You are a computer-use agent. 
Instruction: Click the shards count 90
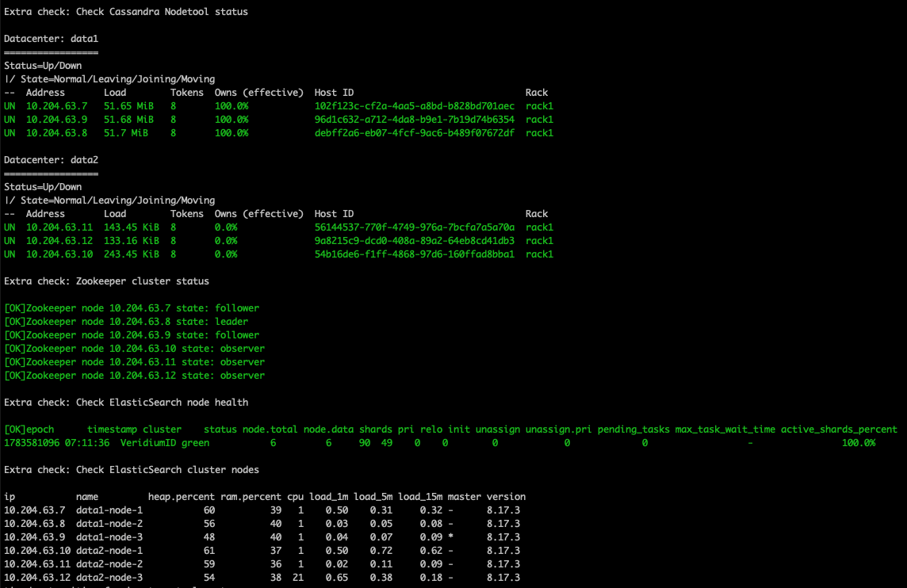pyautogui.click(x=365, y=444)
